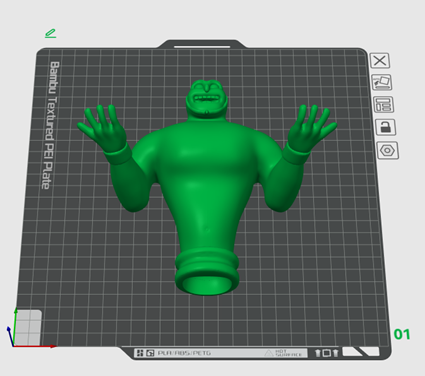Click the white handle tab atop the plate

pos(202,47)
